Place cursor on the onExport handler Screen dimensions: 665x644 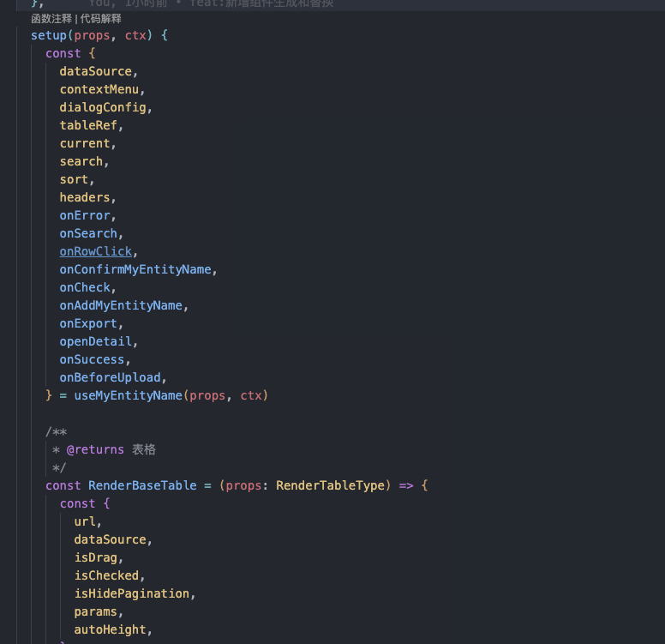tap(88, 323)
